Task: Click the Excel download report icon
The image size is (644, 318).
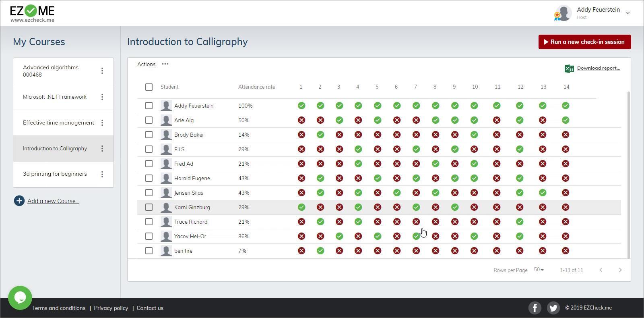Action: click(569, 69)
